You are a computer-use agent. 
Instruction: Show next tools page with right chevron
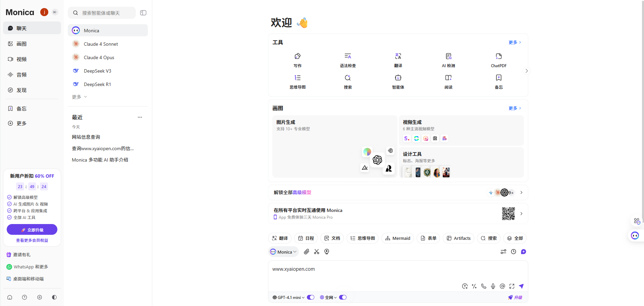(527, 71)
